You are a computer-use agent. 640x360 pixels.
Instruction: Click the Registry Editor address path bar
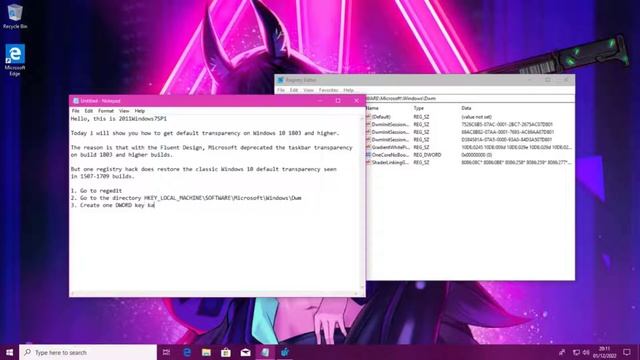tap(470, 98)
